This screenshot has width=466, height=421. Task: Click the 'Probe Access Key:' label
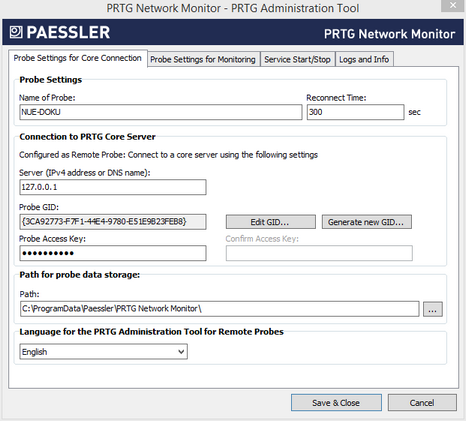[x=52, y=239]
